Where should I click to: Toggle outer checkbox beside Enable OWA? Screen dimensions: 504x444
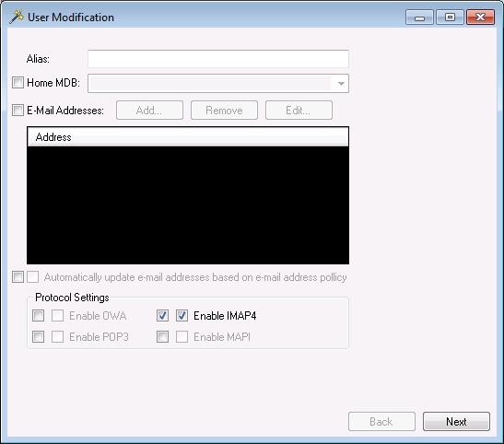39,316
